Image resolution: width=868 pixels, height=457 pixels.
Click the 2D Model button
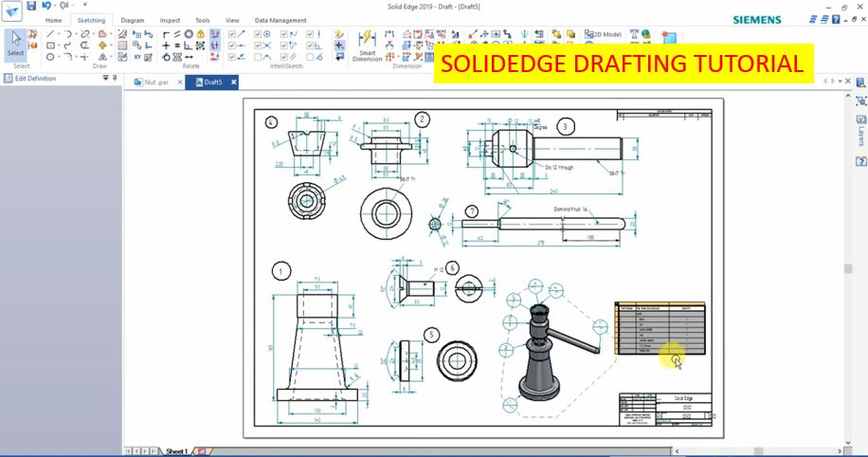coord(603,34)
